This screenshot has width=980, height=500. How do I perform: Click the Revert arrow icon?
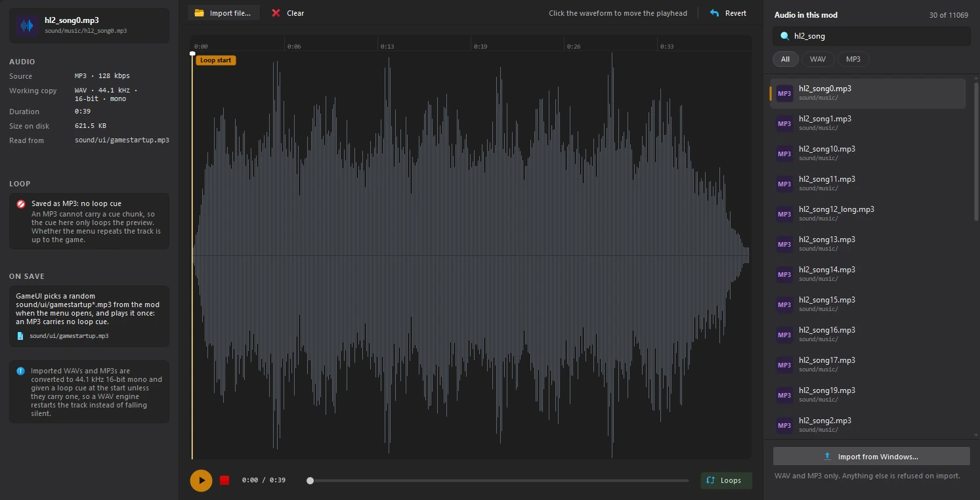(x=715, y=13)
